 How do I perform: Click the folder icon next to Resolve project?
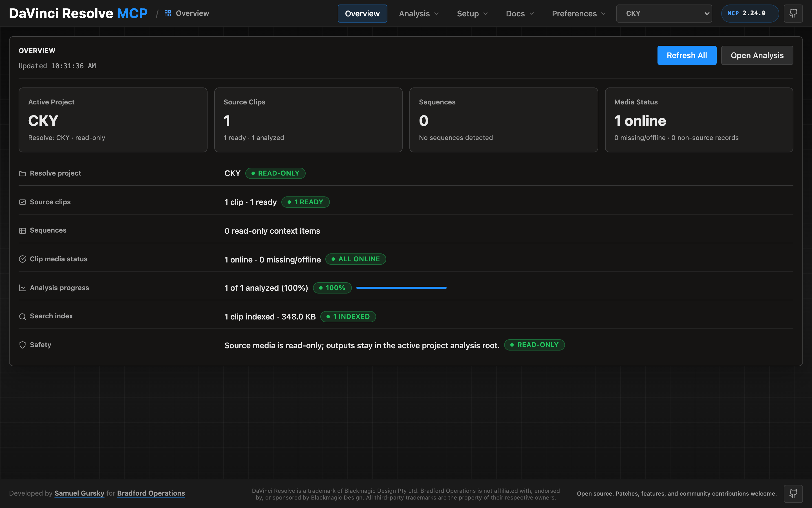[x=23, y=173]
